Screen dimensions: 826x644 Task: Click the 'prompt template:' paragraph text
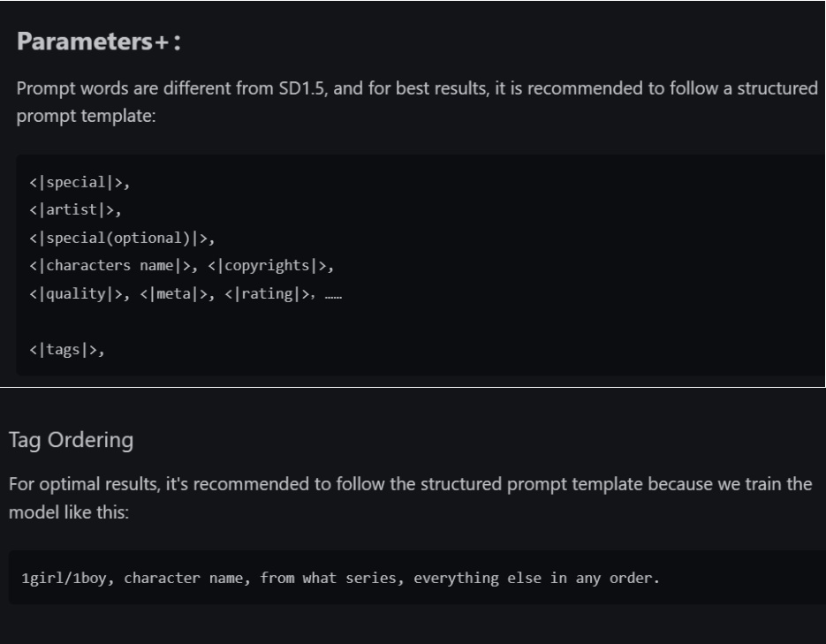pos(86,116)
